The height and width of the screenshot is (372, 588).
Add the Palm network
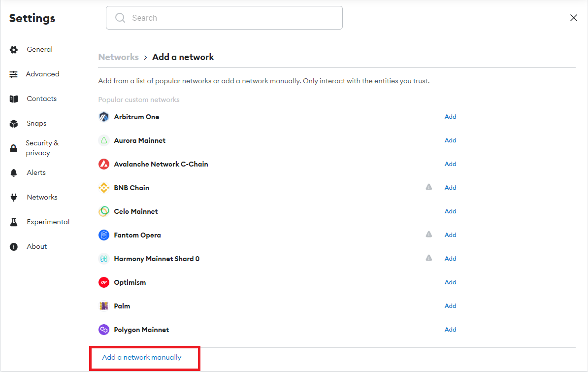(x=450, y=306)
